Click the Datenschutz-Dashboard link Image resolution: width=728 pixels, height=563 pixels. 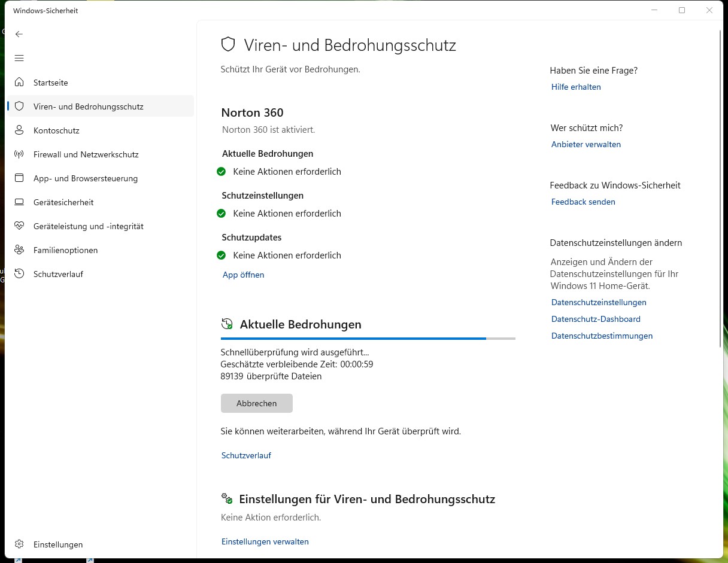(x=596, y=319)
